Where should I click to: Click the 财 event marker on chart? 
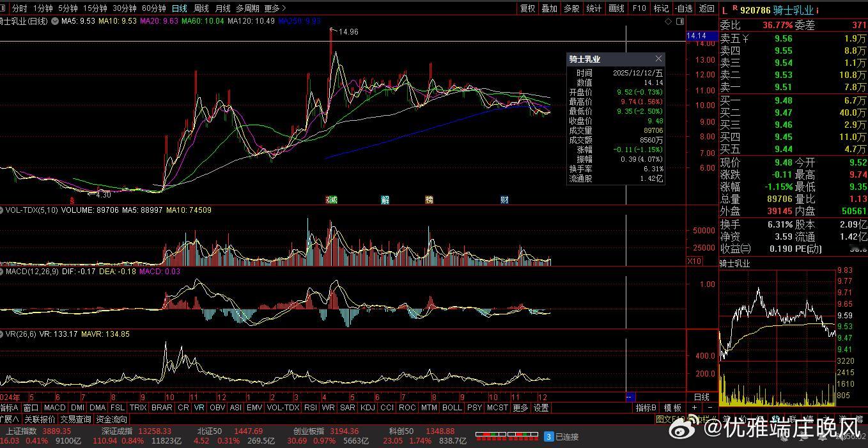504,199
